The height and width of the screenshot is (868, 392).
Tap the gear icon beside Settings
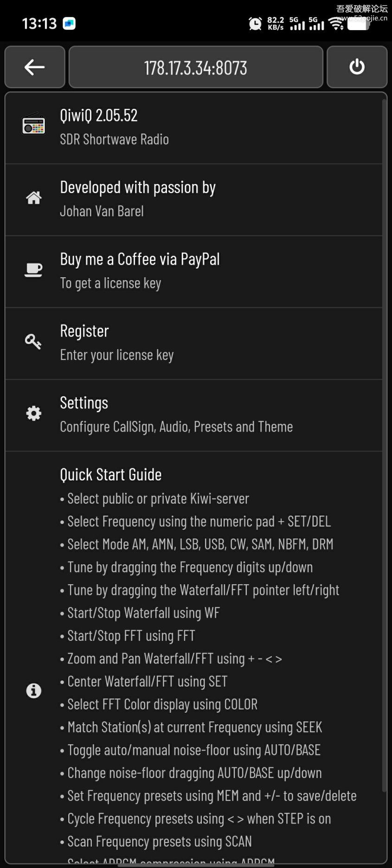pyautogui.click(x=34, y=413)
